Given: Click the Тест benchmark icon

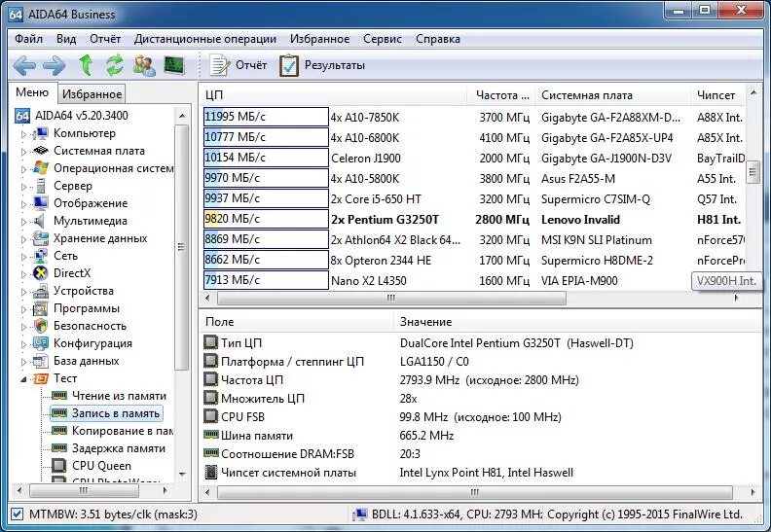Looking at the screenshot, I should click(41, 378).
